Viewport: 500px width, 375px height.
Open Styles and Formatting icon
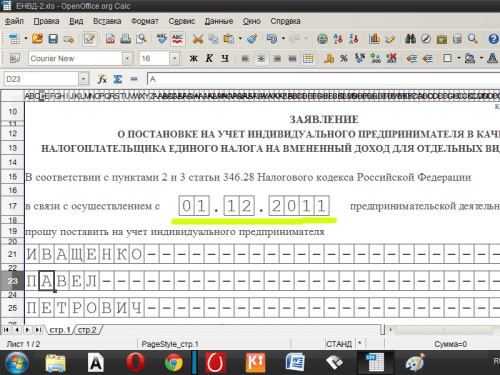click(x=15, y=59)
